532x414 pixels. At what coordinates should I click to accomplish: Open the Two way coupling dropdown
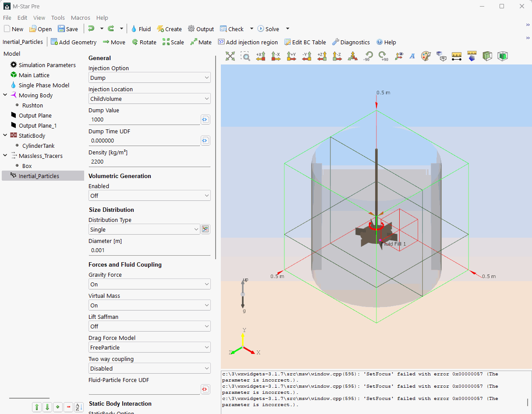point(149,368)
